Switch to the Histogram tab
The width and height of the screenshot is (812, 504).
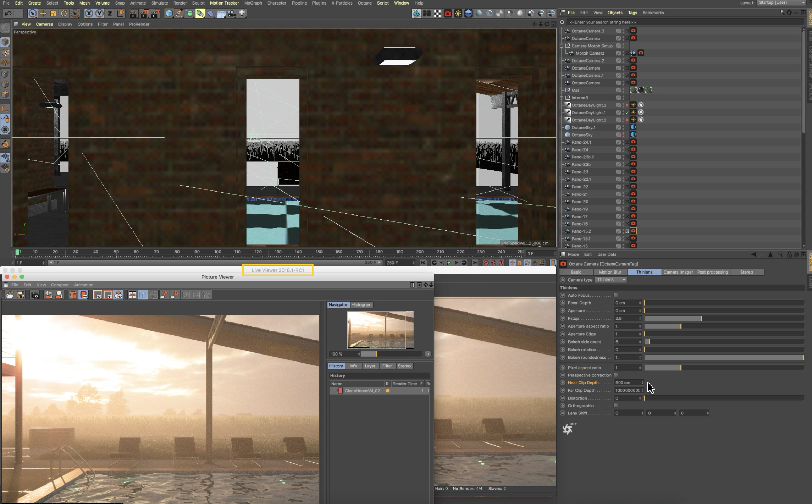click(361, 305)
